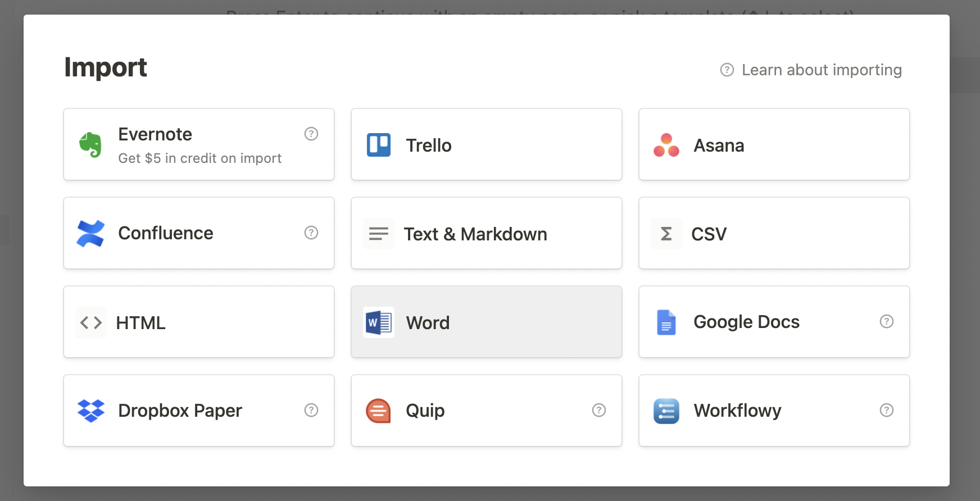
Task: Click the Google Docs blue file icon
Action: 666,322
